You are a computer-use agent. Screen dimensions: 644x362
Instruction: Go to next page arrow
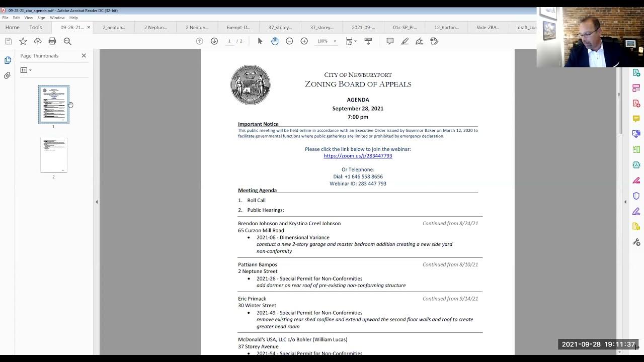[x=214, y=41]
